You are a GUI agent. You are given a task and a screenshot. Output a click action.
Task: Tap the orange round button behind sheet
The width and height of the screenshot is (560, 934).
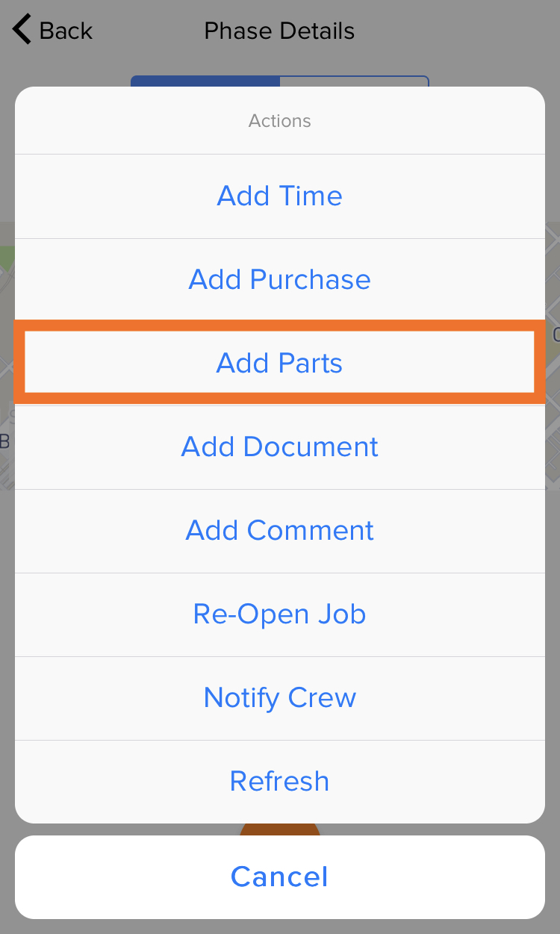click(x=280, y=829)
